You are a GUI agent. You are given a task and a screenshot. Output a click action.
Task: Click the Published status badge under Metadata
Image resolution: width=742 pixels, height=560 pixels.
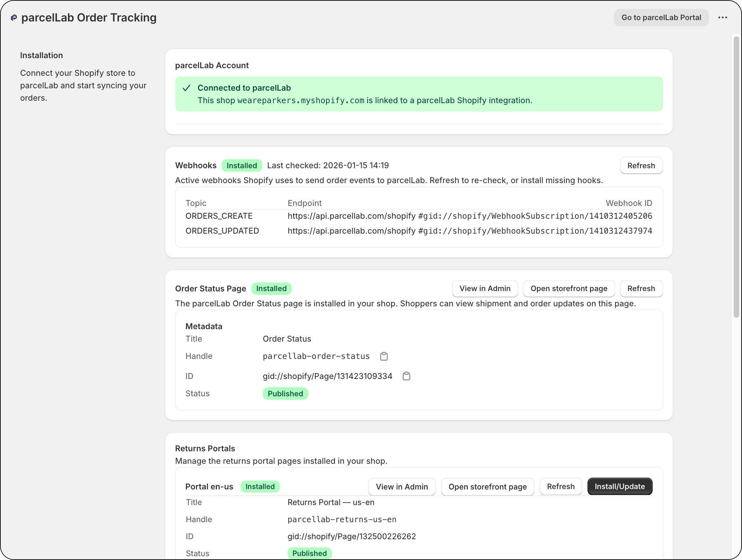[x=285, y=394]
